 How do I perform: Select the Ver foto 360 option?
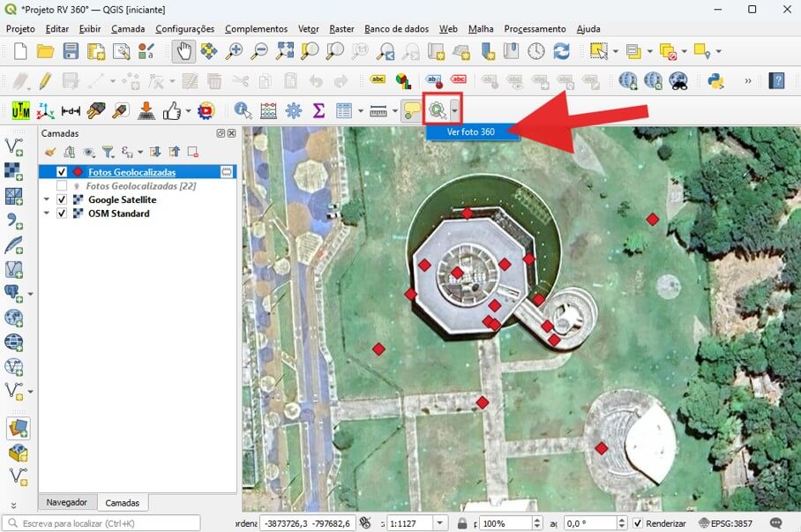[471, 132]
